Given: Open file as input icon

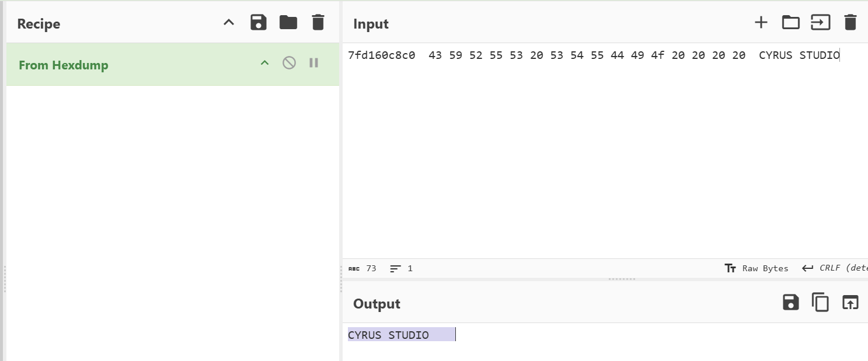Looking at the screenshot, I should pyautogui.click(x=820, y=23).
